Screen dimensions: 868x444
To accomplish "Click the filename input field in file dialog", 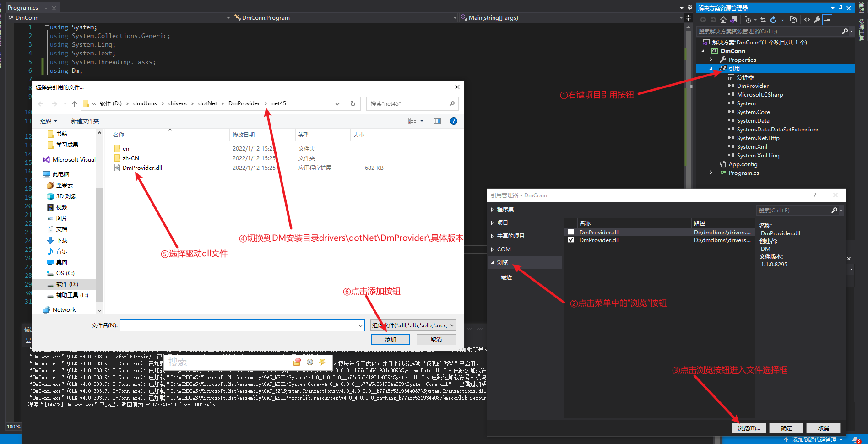I will coord(243,325).
